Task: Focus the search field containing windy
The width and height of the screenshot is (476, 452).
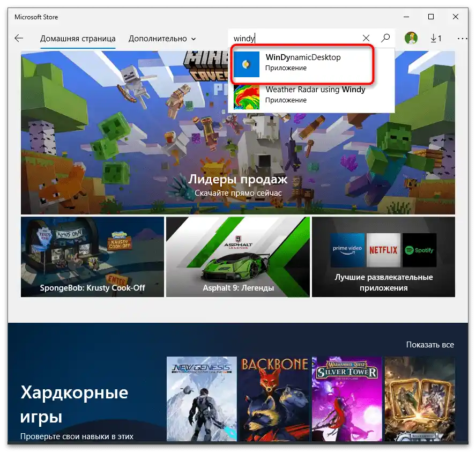Action: point(296,38)
